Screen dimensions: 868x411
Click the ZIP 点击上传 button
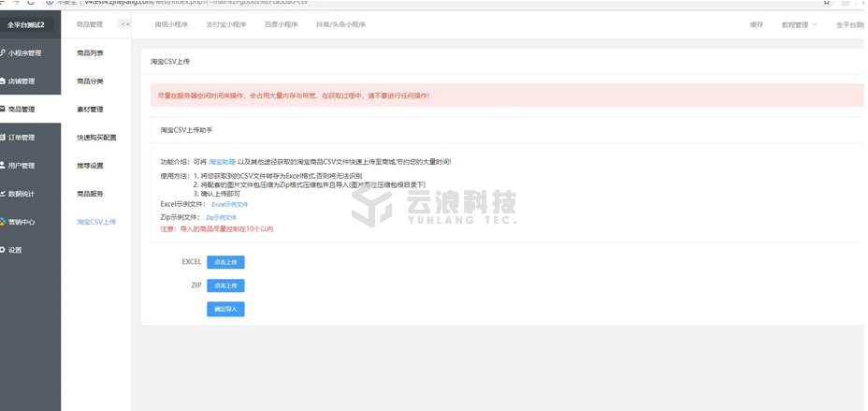click(x=224, y=286)
